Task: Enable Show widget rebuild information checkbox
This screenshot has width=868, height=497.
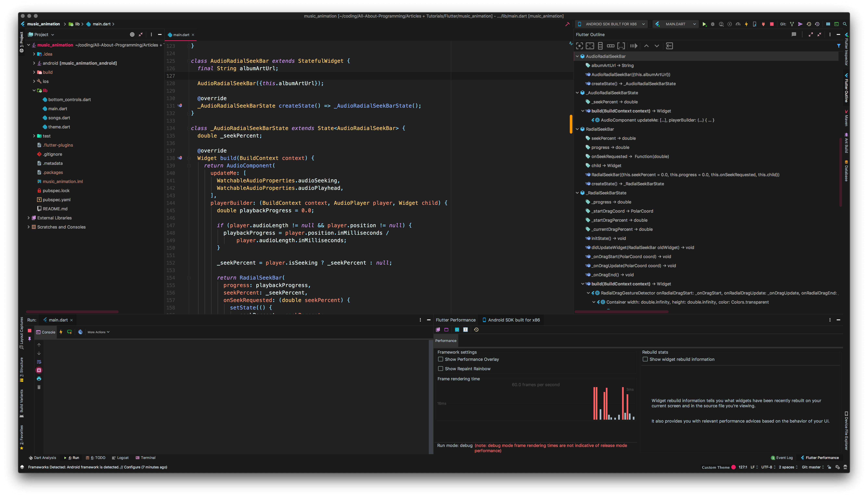Action: (x=645, y=359)
